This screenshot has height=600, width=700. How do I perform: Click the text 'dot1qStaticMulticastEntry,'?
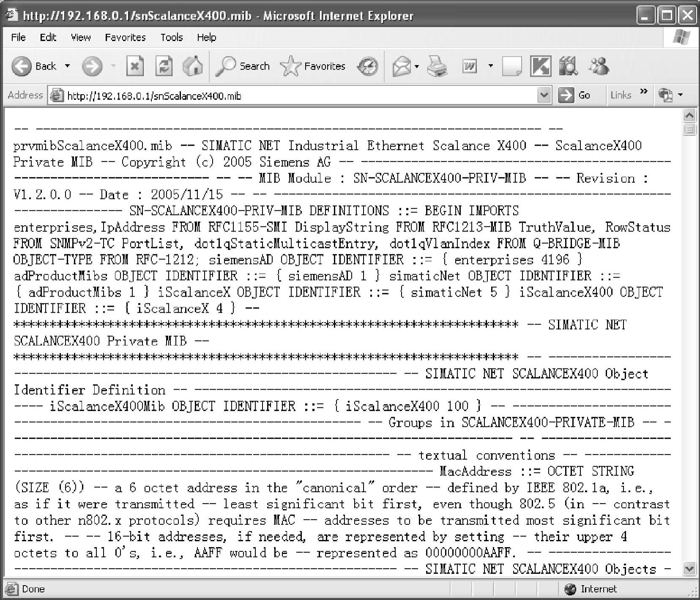(286, 244)
